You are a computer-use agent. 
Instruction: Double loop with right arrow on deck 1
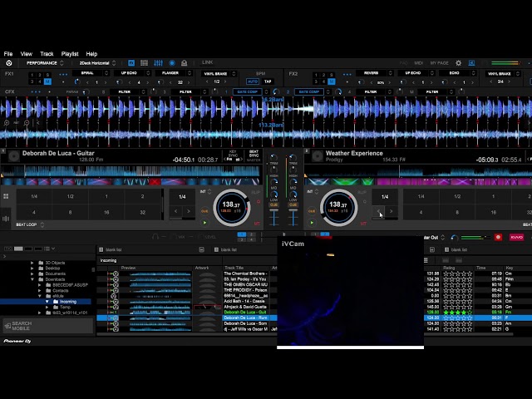click(189, 211)
